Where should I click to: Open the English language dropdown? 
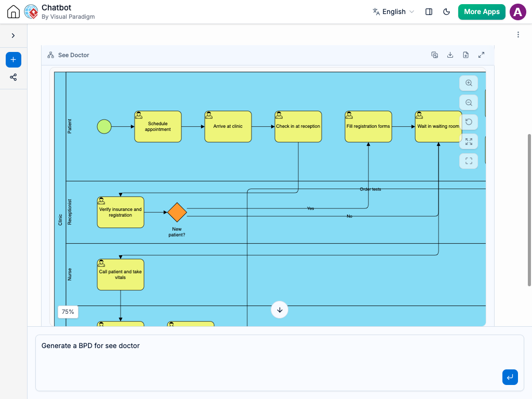coord(394,12)
